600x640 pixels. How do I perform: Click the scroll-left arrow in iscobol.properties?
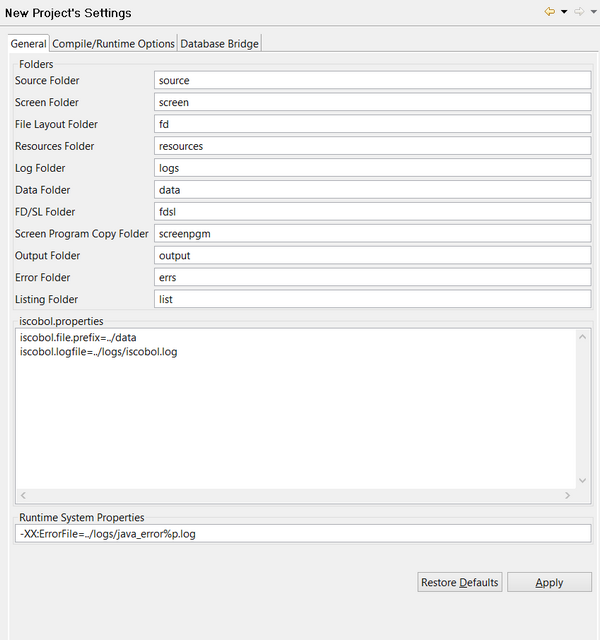click(23, 496)
